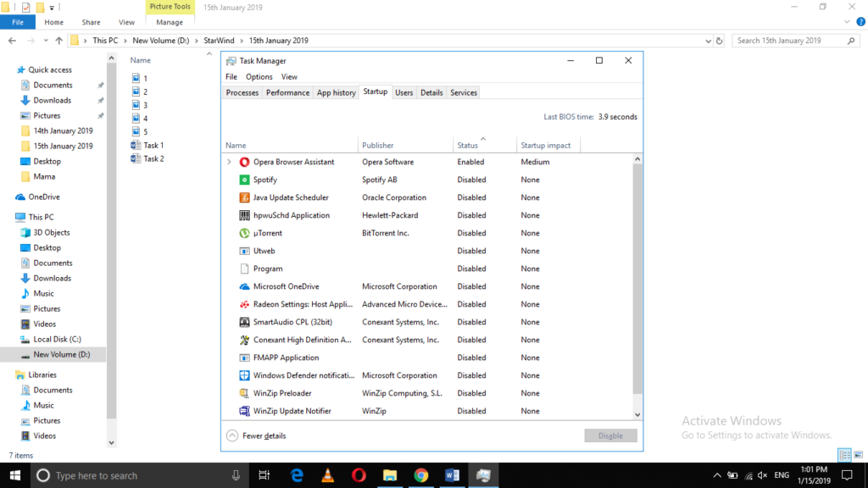The width and height of the screenshot is (868, 488).
Task: Open the Task Manager View menu
Action: [x=289, y=77]
